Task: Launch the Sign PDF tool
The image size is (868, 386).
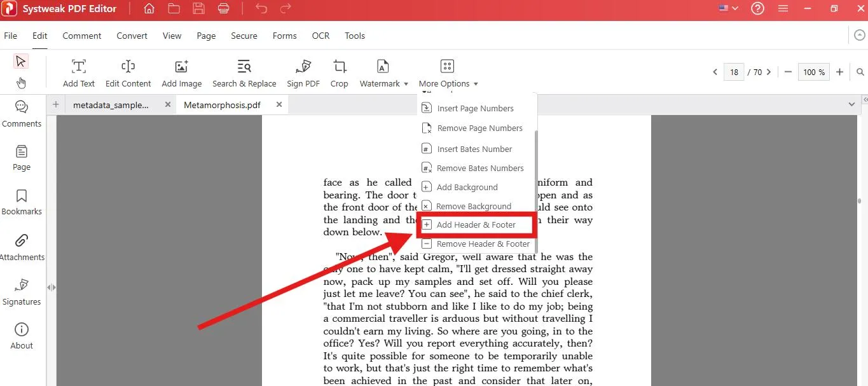Action: (303, 73)
